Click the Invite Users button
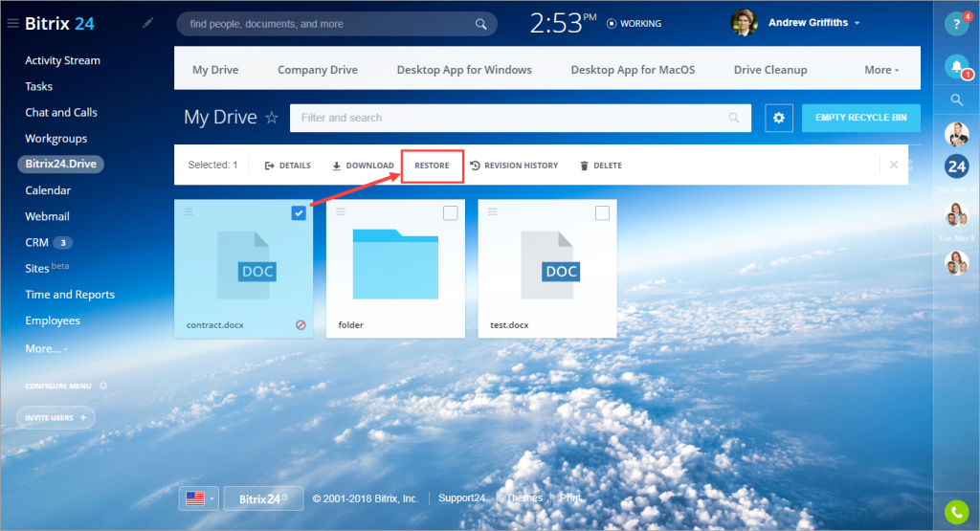 click(56, 417)
